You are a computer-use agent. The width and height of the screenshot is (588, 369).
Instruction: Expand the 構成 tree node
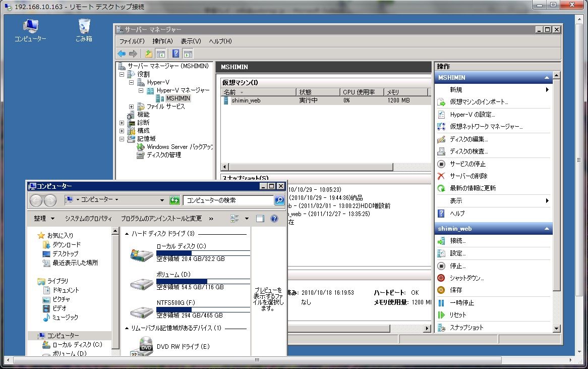(x=122, y=131)
